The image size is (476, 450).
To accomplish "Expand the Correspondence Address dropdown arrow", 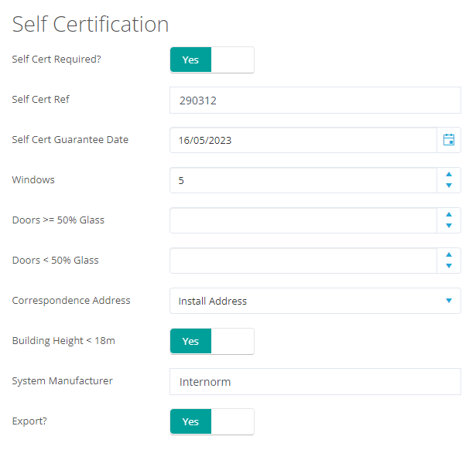I will point(449,301).
